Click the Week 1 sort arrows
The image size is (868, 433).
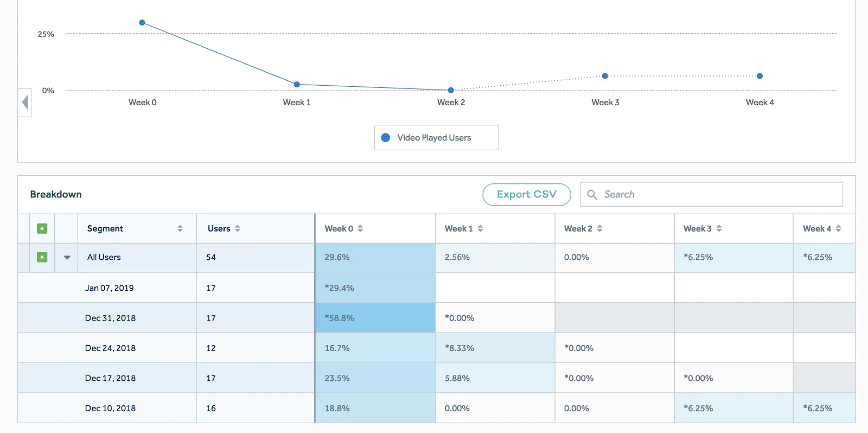(x=480, y=228)
